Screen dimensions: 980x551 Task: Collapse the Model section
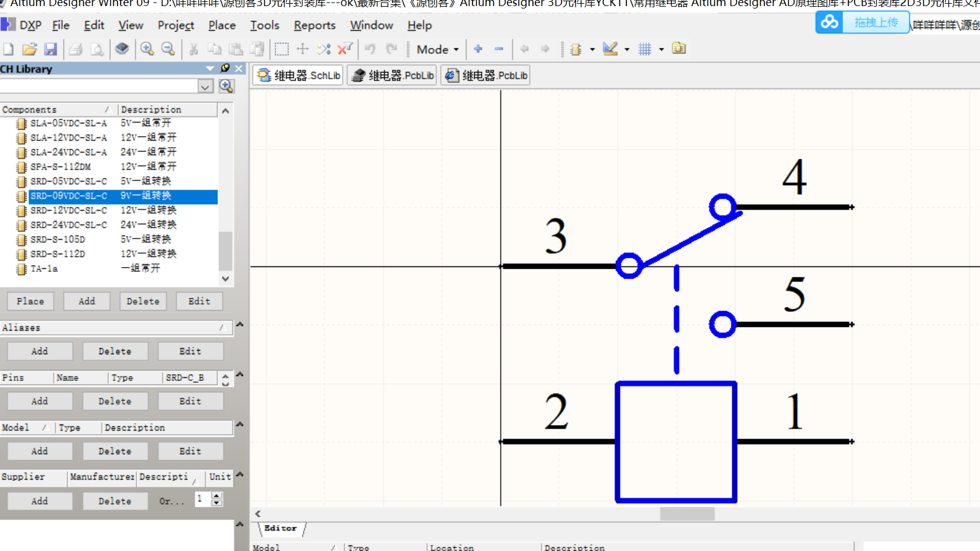[240, 424]
